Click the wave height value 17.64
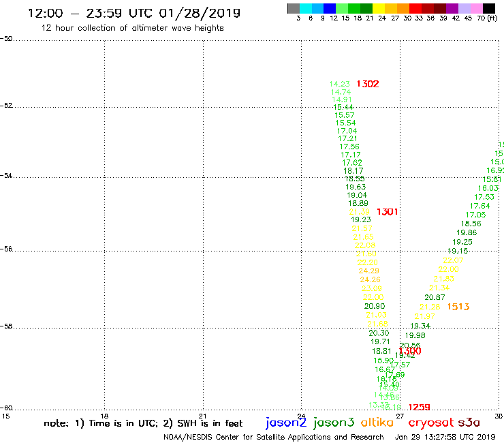Image resolution: width=504 pixels, height=443 pixels. (479, 206)
